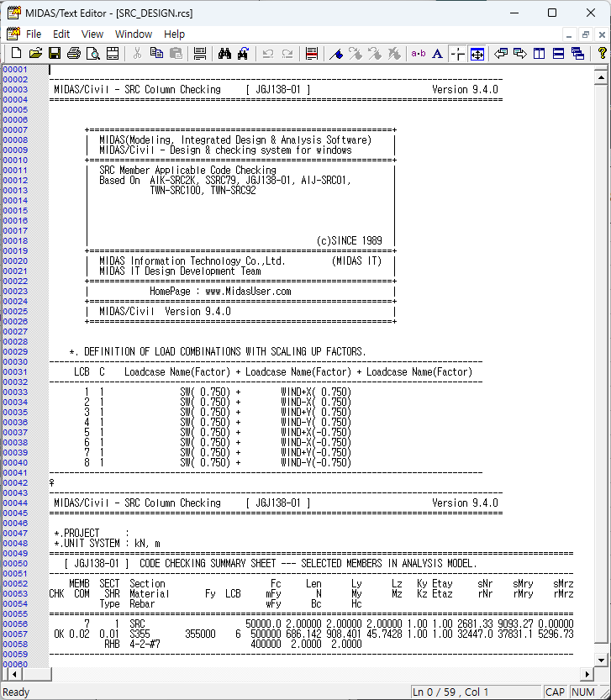The width and height of the screenshot is (611, 700).
Task: Click the page setup icon next to Print Preview
Action: (113, 54)
